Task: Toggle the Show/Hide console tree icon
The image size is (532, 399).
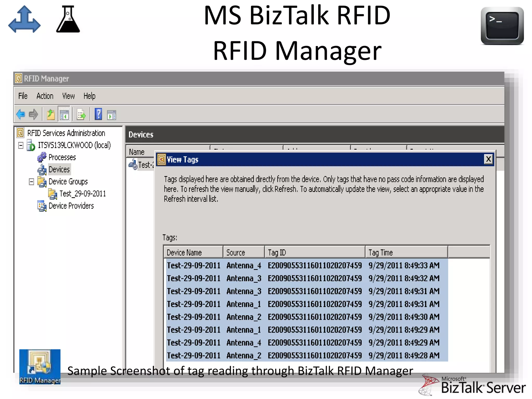Action: click(64, 114)
